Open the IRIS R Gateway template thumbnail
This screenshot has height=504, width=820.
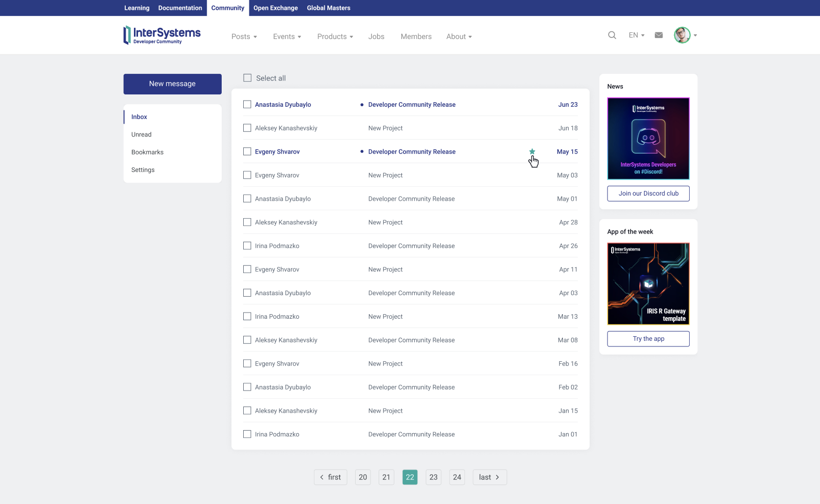pos(648,284)
